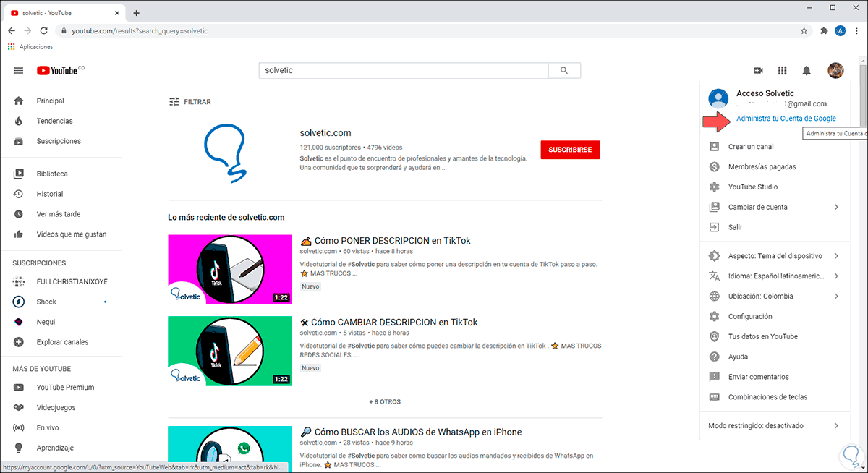Image resolution: width=868 pixels, height=473 pixels.
Task: Select the solvetic - YouTube tab
Action: coord(64,13)
